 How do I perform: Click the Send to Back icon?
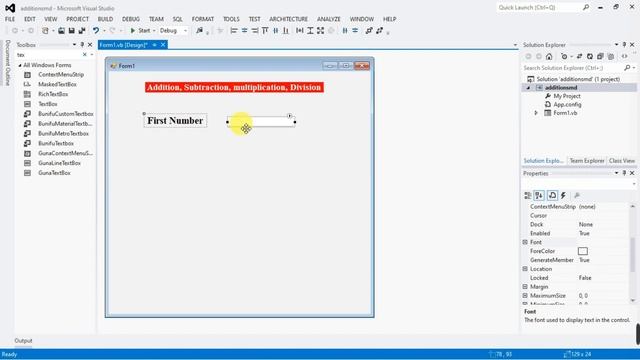tap(380, 31)
